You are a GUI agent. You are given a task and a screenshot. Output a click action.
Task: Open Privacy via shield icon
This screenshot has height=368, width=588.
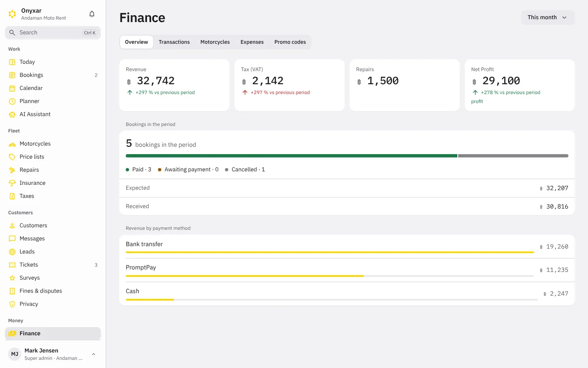(12, 304)
